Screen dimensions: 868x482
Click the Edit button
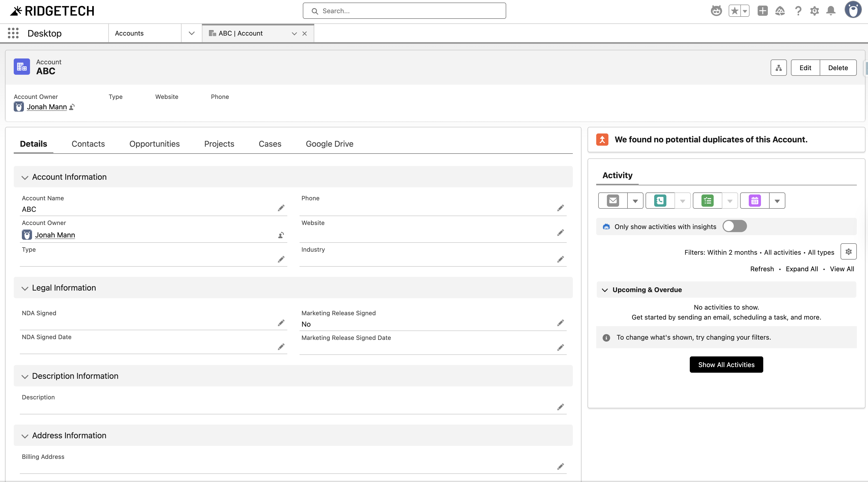tap(805, 68)
